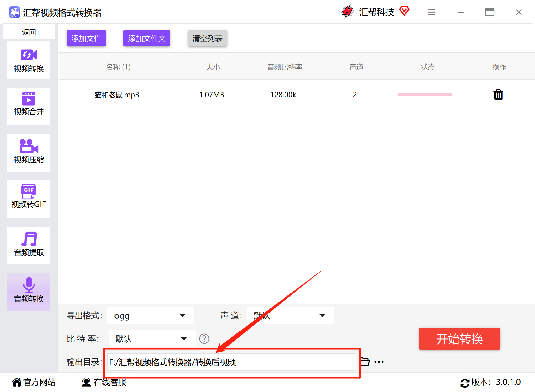Minimize the converter window
The height and width of the screenshot is (392, 535).
461,12
